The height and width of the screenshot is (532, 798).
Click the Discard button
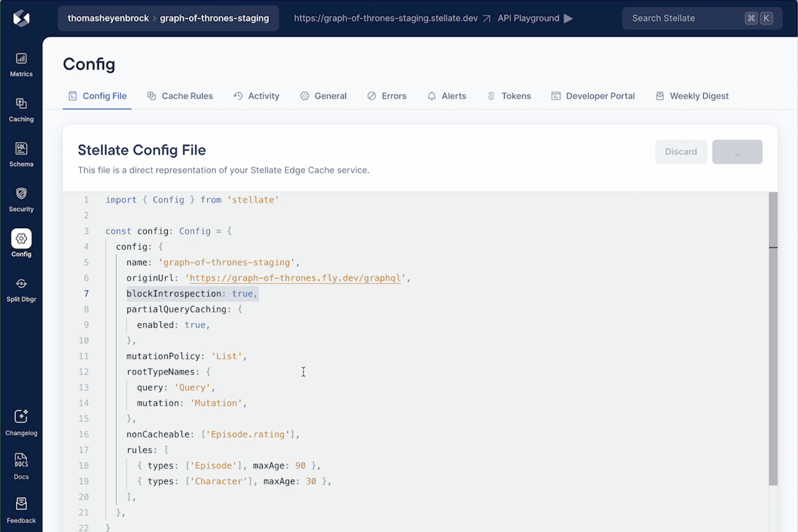(x=681, y=152)
